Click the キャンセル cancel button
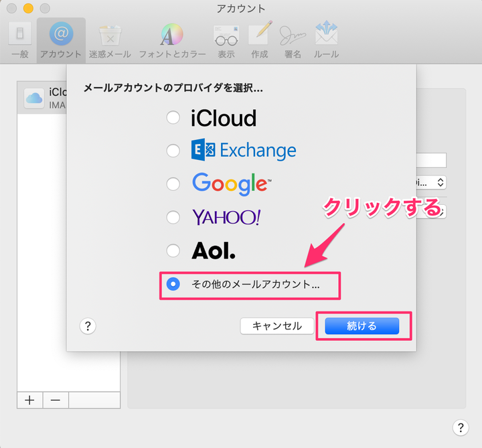Image resolution: width=482 pixels, height=448 pixels. click(x=277, y=325)
